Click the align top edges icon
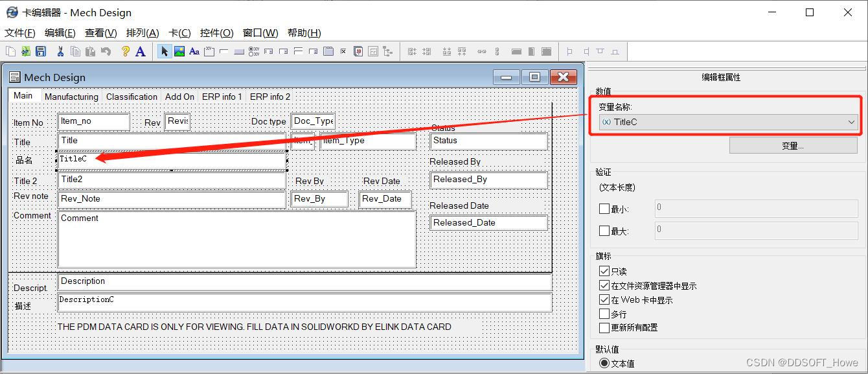Viewport: 868px width, 374px height. tap(462, 51)
